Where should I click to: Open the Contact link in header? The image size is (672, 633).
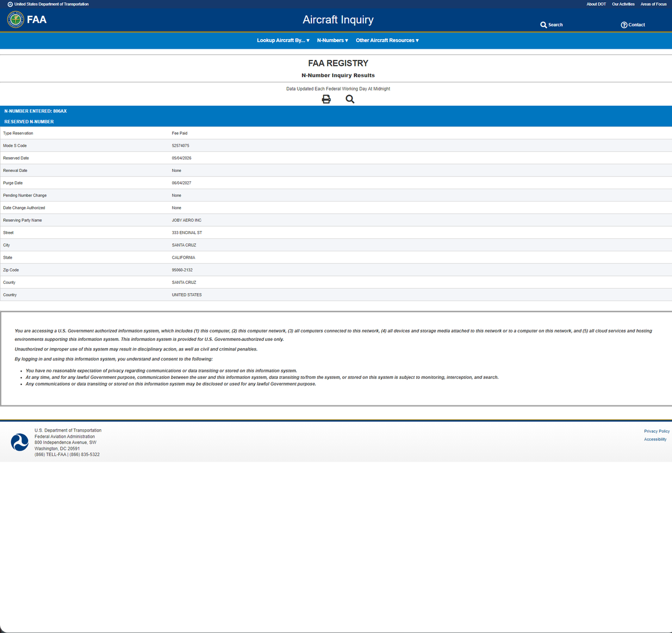pyautogui.click(x=633, y=25)
